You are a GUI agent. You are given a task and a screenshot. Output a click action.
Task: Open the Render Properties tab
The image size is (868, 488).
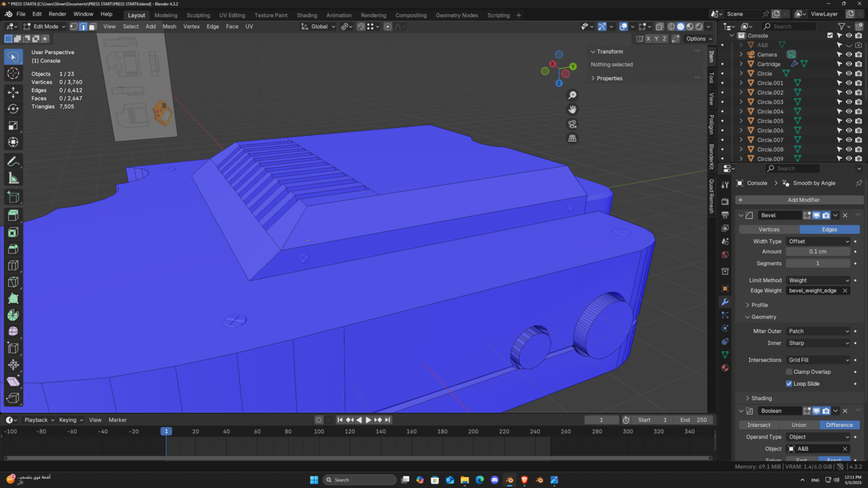click(x=724, y=201)
